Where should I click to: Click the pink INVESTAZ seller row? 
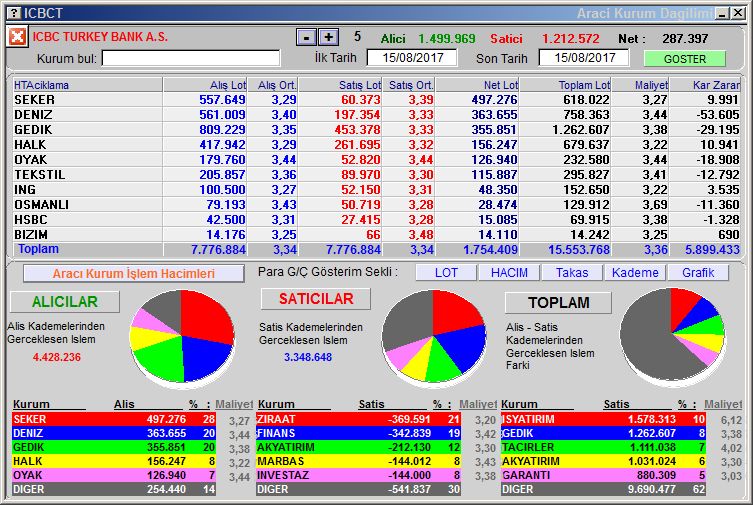click(359, 475)
